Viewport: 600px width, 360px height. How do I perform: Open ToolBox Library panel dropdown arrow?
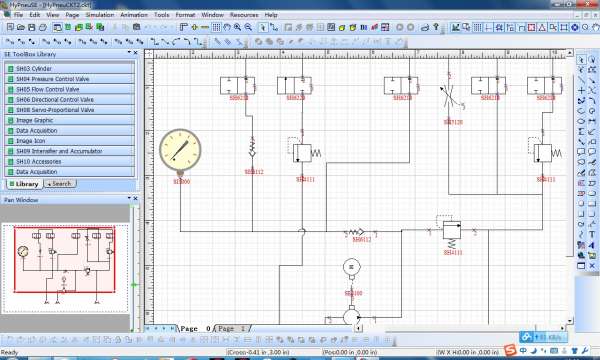(129, 52)
